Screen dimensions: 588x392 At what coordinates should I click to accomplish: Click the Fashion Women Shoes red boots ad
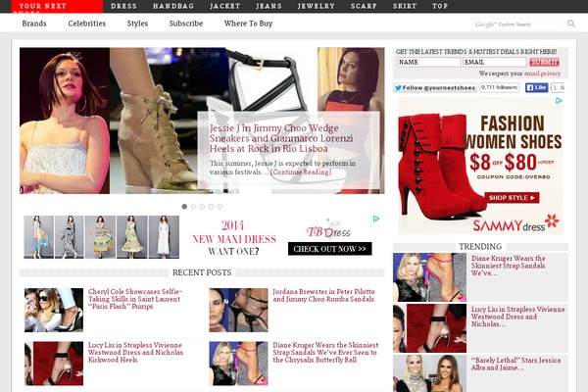coord(480,166)
